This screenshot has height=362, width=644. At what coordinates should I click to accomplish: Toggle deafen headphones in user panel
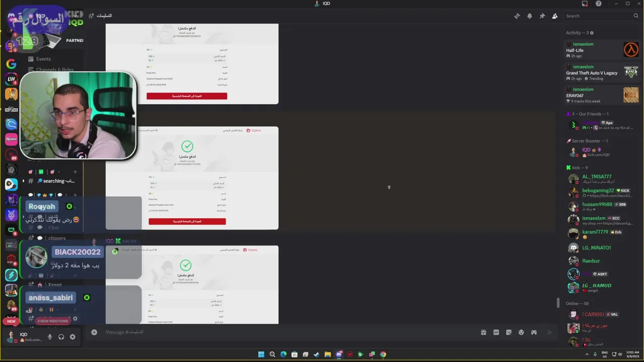coord(61,337)
